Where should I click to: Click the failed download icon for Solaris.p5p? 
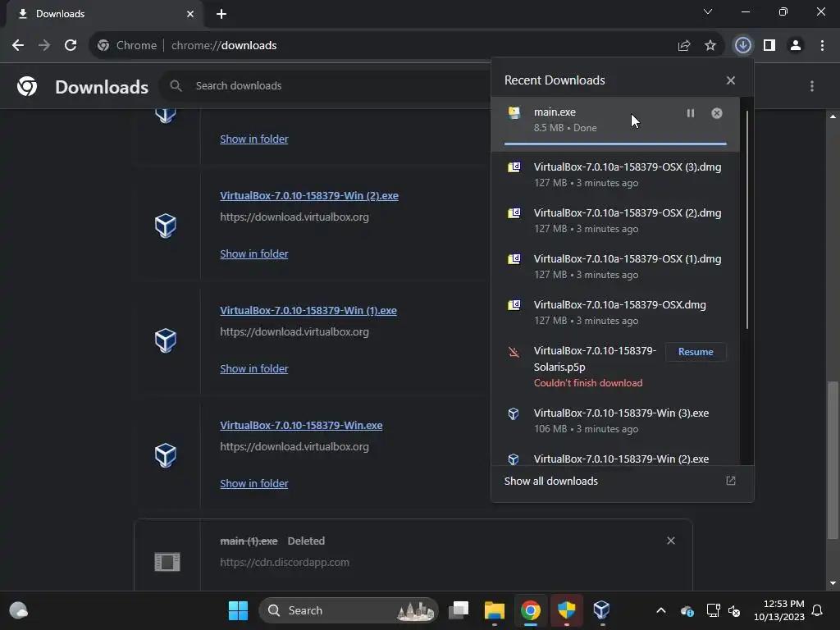tap(514, 352)
